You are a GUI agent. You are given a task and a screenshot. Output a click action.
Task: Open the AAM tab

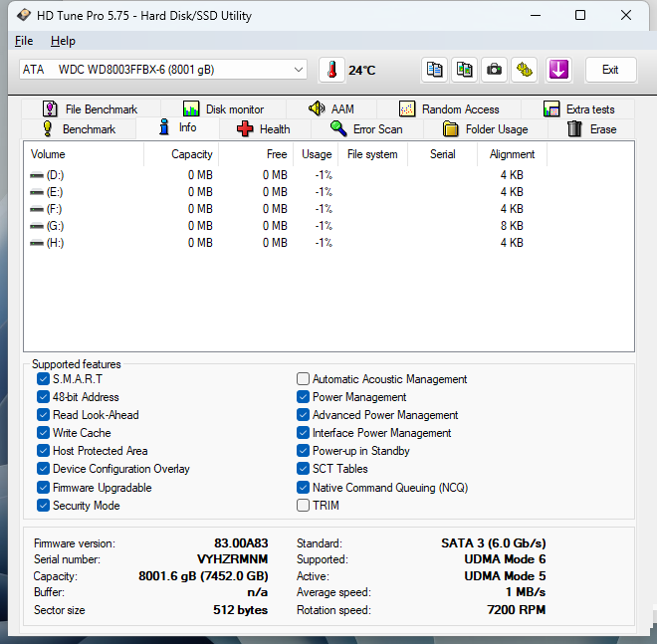[331, 109]
